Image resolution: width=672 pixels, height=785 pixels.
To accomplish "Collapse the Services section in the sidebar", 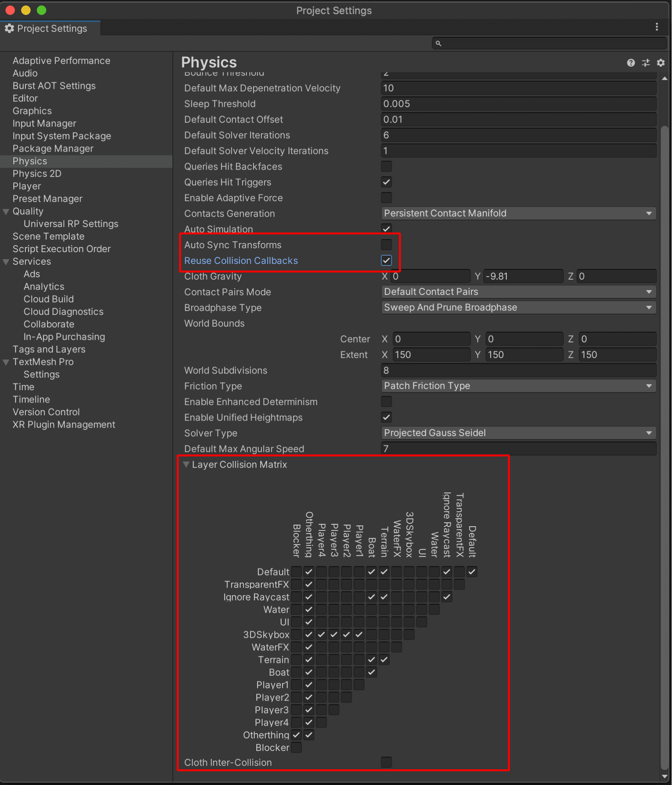I will coord(5,261).
